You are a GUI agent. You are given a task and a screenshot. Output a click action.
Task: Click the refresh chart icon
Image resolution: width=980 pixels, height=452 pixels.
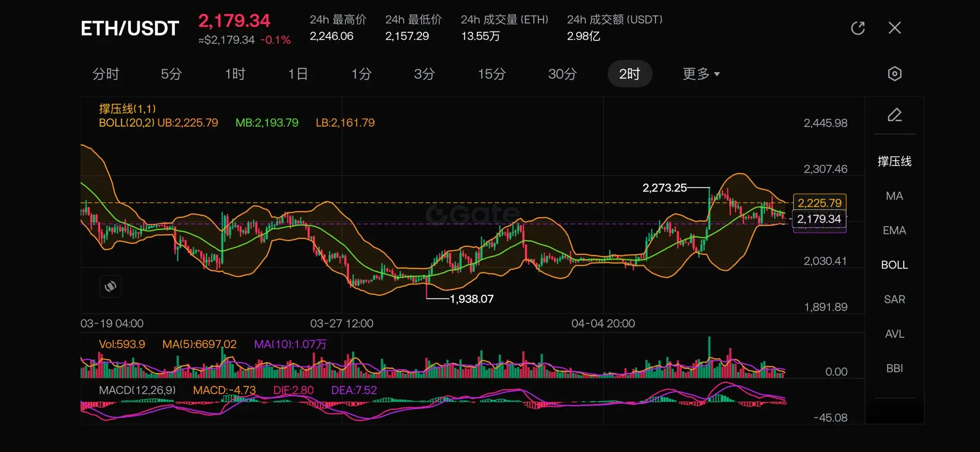858,28
